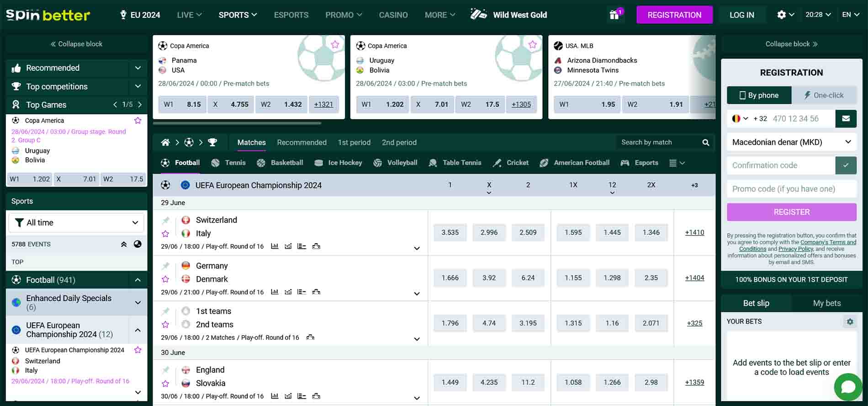Viewport: 868px width, 406px height.
Task: Switch to Recommended tab
Action: pos(302,143)
